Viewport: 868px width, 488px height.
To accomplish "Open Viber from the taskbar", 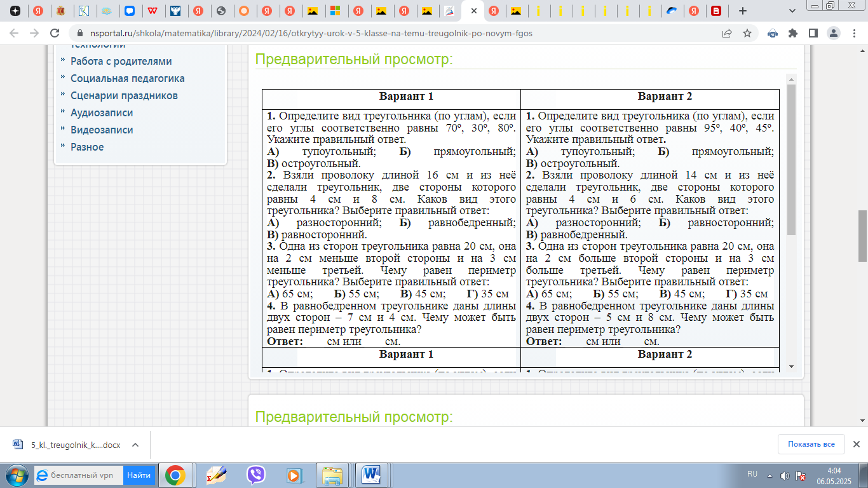I will [x=255, y=475].
